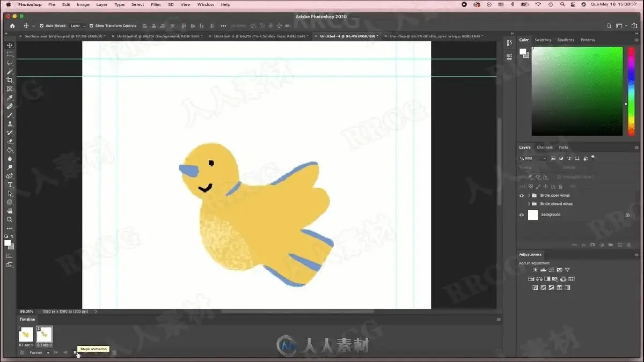Screen dimensions: 644x362
Task: Create new layer icon in Layers panel
Action: [x=620, y=245]
